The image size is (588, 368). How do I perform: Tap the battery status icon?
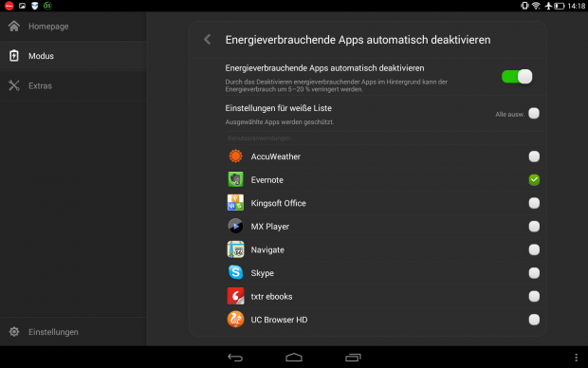click(x=560, y=6)
